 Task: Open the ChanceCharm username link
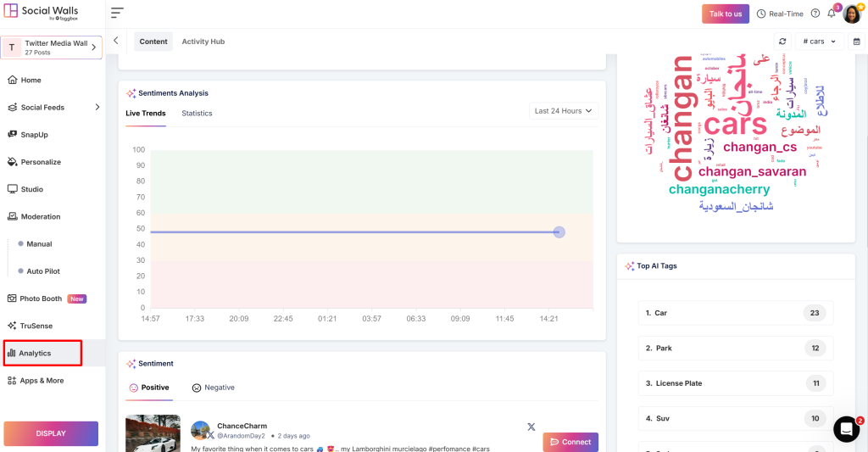click(242, 426)
